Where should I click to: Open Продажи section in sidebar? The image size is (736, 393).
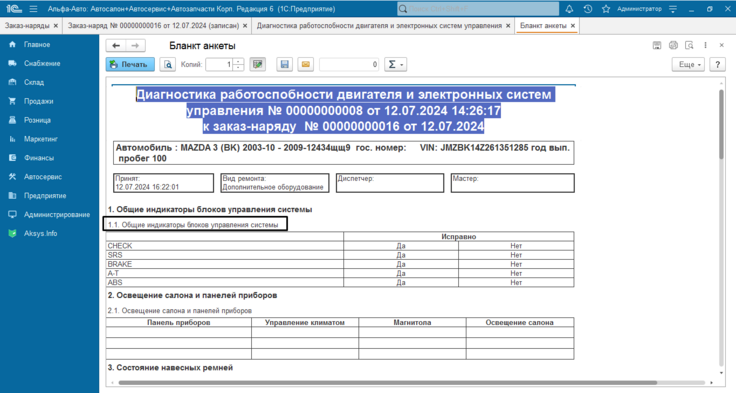pos(38,101)
